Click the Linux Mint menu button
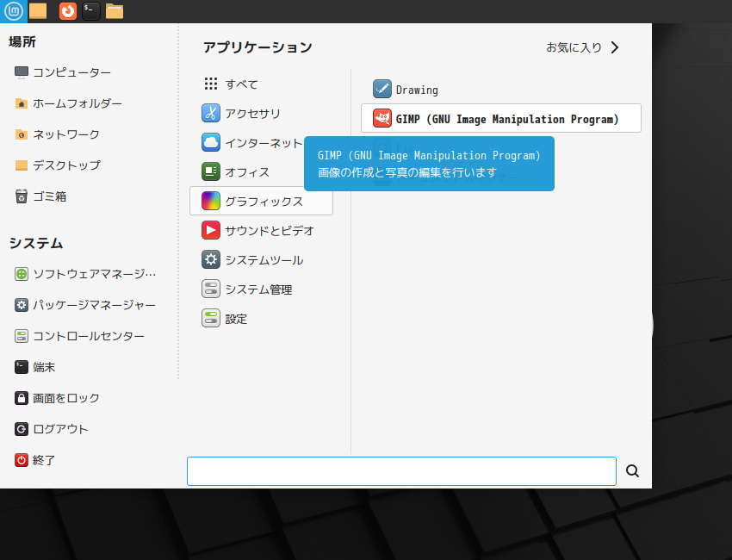This screenshot has height=560, width=732. pos(14,10)
